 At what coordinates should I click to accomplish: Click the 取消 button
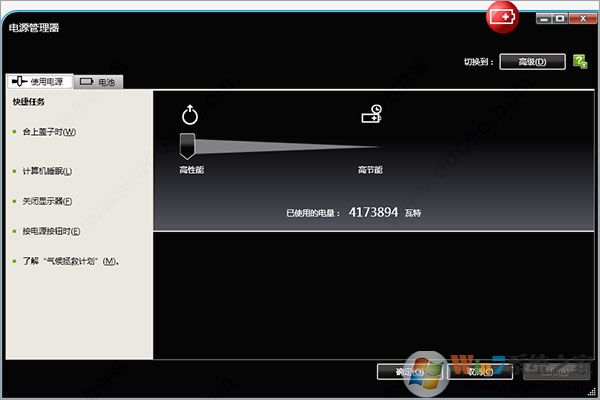pyautogui.click(x=480, y=372)
